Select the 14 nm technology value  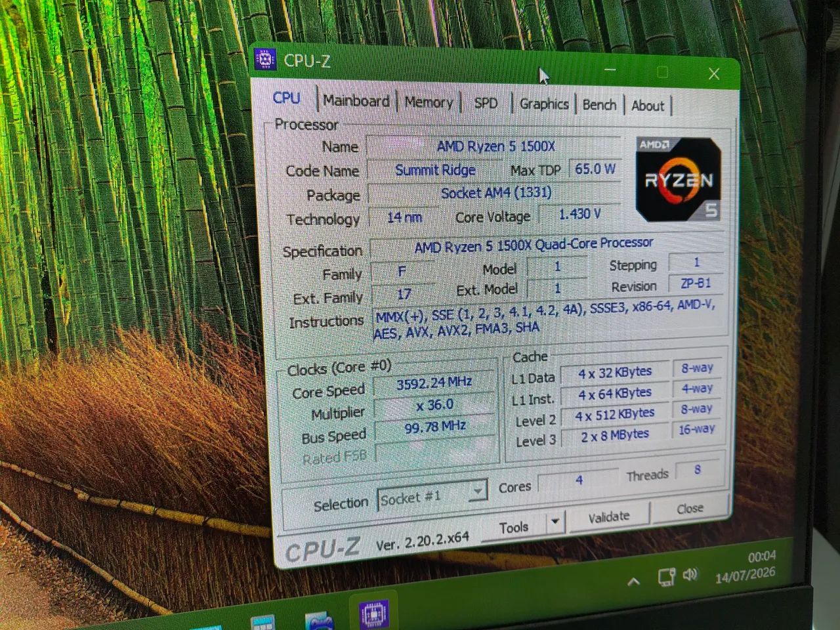click(404, 217)
